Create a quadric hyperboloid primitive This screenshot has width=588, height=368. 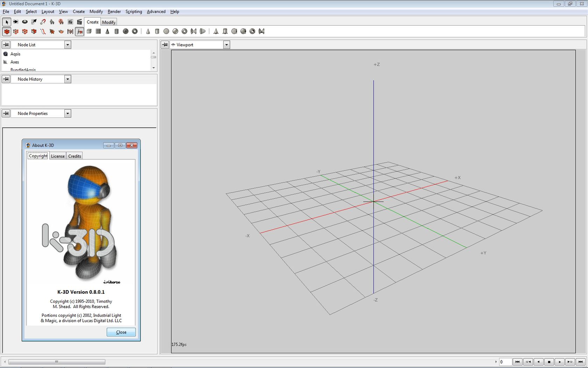coord(194,31)
